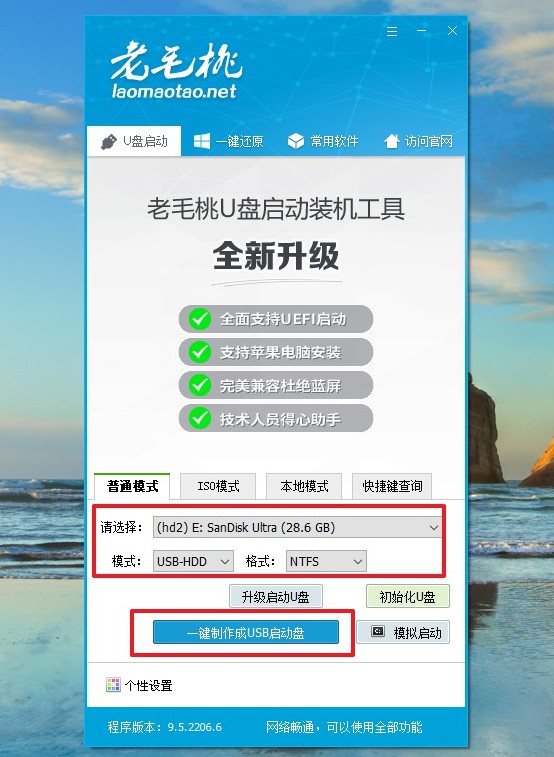The image size is (554, 757).
Task: Click the house icon for 访问官网
Action: [392, 141]
